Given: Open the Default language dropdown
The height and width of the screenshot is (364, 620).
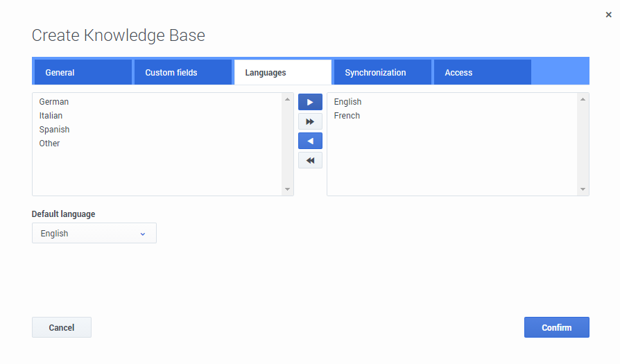Looking at the screenshot, I should pyautogui.click(x=94, y=234).
